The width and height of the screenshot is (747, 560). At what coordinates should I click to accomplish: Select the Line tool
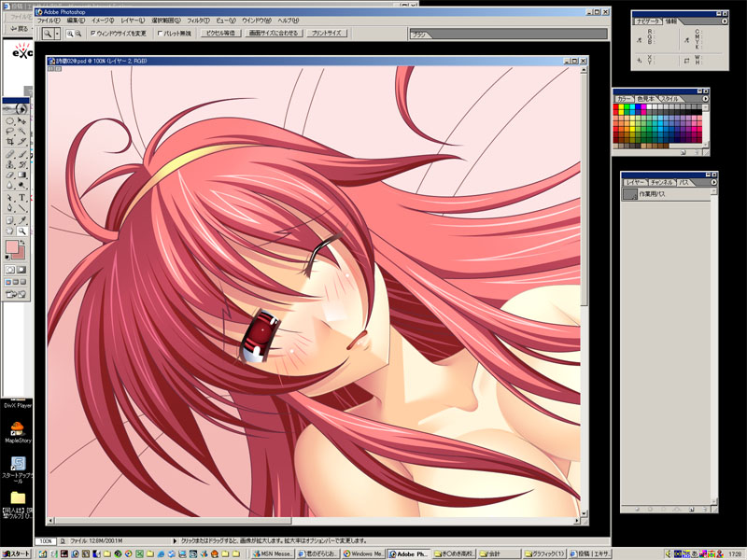pos(21,208)
